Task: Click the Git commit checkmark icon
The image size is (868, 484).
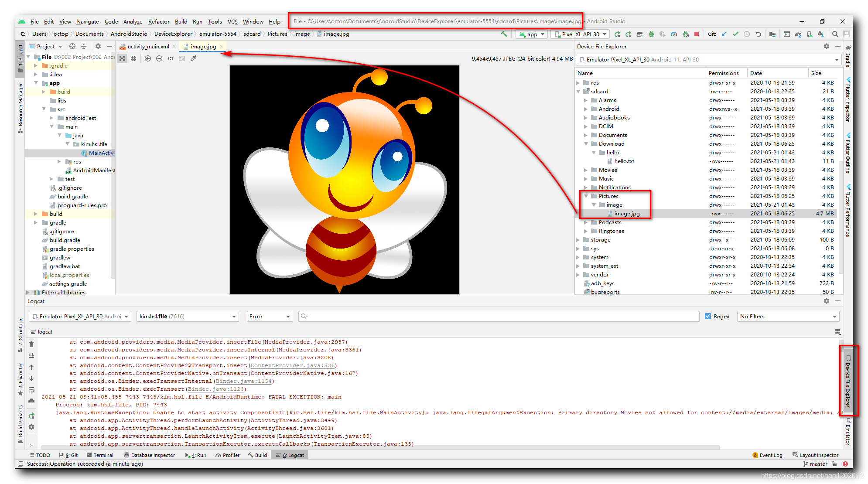Action: (735, 34)
